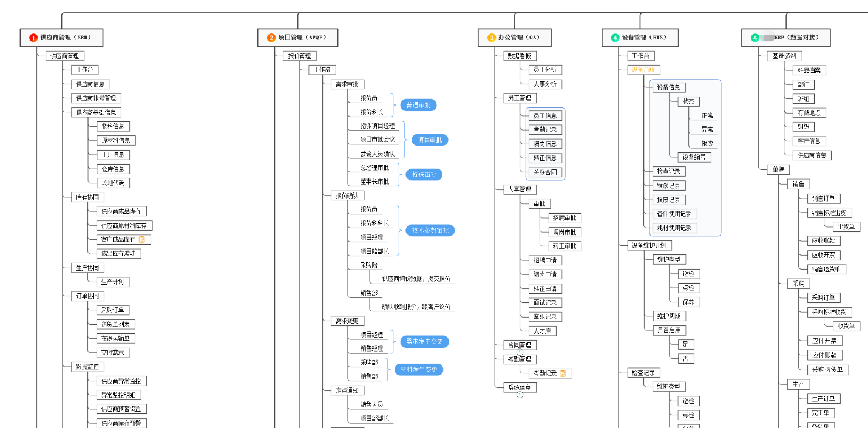Expand the collapsed 系统信息 branch
The height and width of the screenshot is (428, 868).
pos(520,395)
